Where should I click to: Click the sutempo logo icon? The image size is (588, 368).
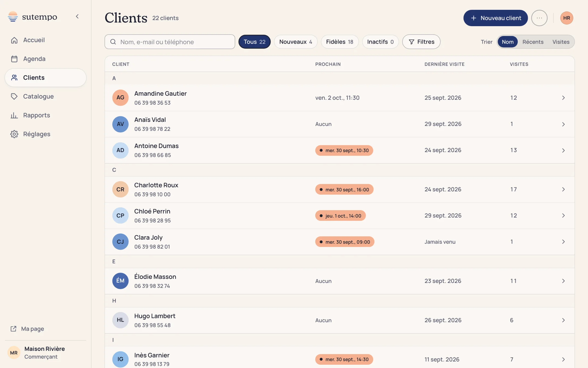click(13, 17)
